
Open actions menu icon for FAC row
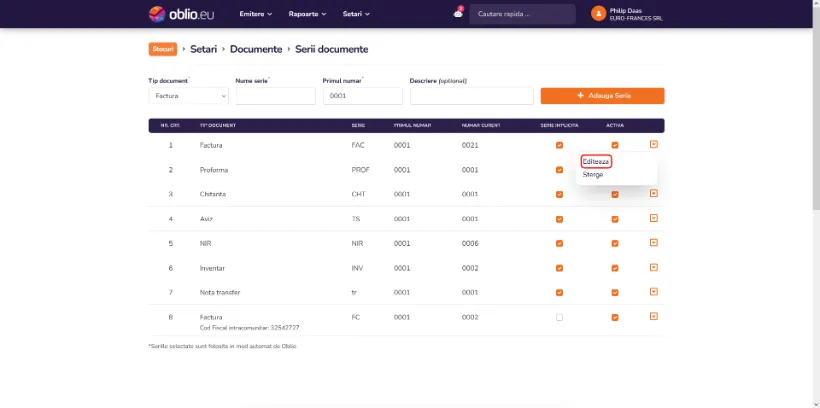click(x=654, y=144)
